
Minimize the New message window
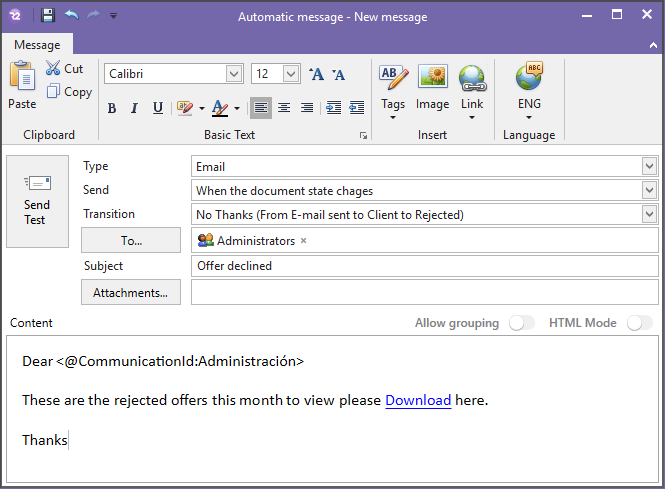pos(587,16)
